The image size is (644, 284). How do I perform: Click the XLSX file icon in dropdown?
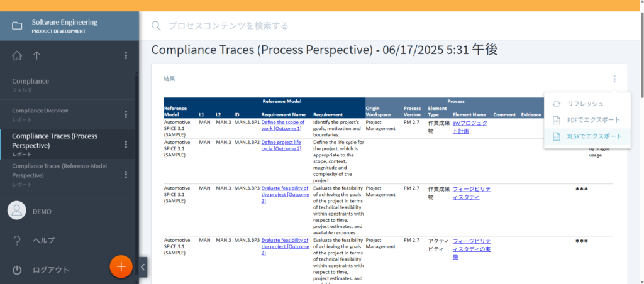(557, 137)
